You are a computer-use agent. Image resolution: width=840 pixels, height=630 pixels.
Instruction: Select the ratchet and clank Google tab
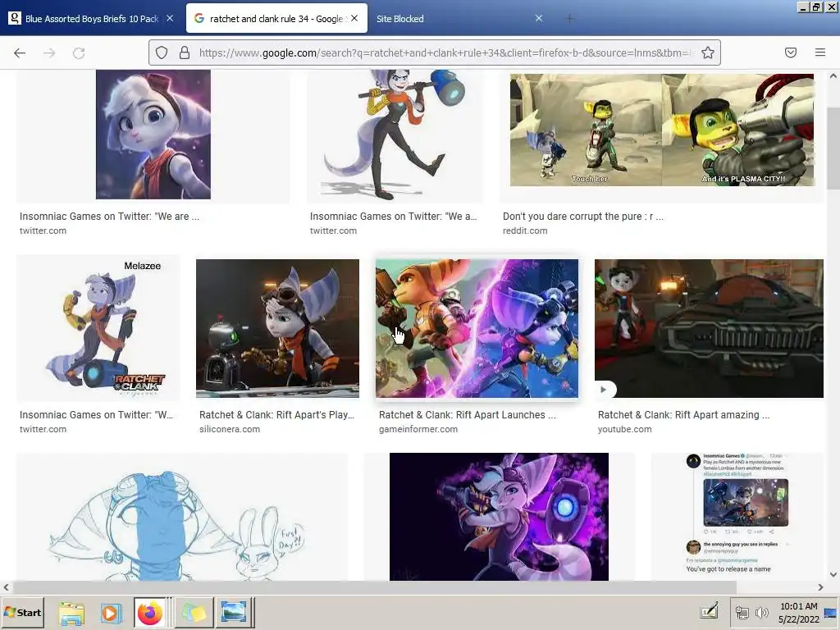(276, 19)
